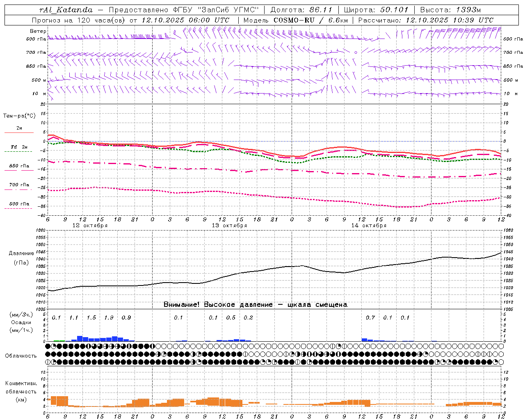Click the 'Конвективн.' convective cloud label
The image size is (525, 420).
click(21, 383)
